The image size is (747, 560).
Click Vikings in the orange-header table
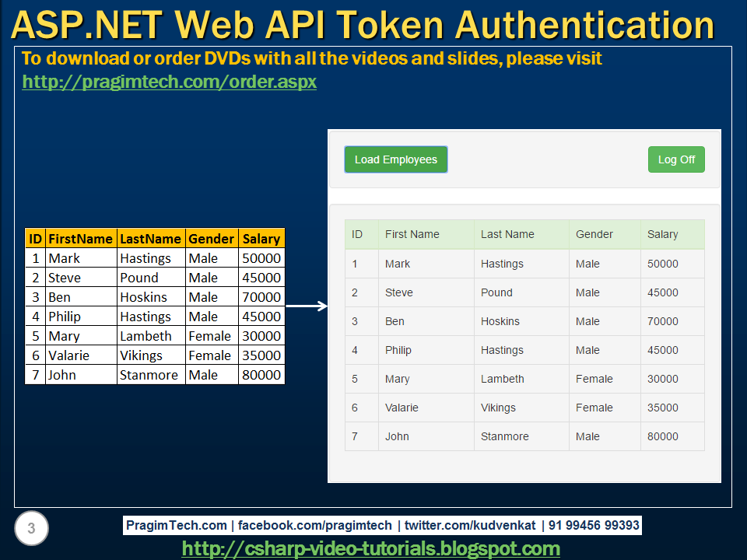(141, 355)
